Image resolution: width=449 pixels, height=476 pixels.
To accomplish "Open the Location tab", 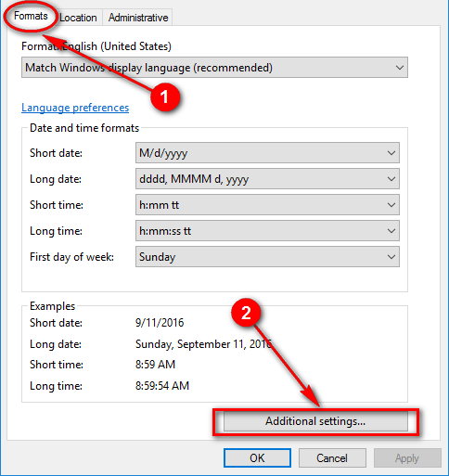I will click(x=78, y=18).
